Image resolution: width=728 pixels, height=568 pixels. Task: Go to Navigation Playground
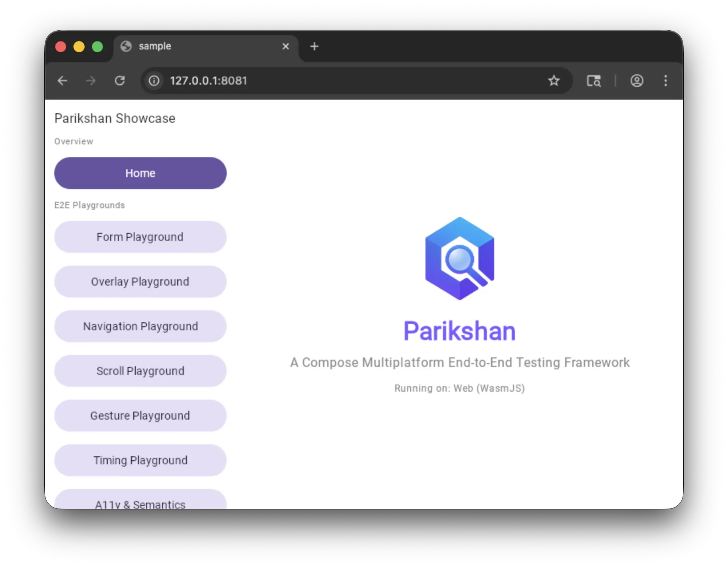click(140, 326)
